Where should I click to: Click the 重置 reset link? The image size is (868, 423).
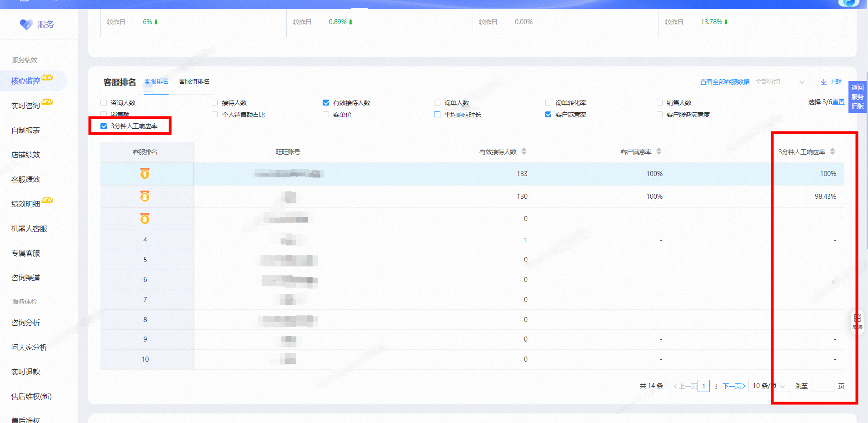click(x=838, y=102)
